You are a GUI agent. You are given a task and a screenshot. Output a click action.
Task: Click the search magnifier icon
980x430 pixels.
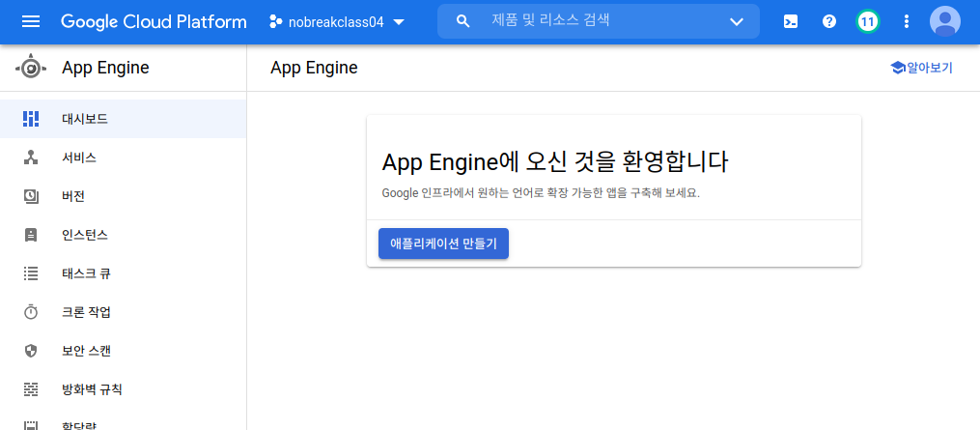[x=463, y=21]
